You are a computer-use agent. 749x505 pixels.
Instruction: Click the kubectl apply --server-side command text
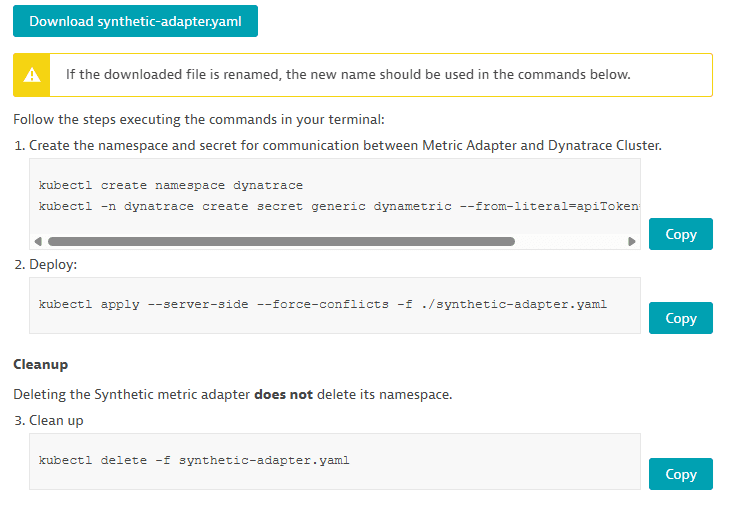322,304
